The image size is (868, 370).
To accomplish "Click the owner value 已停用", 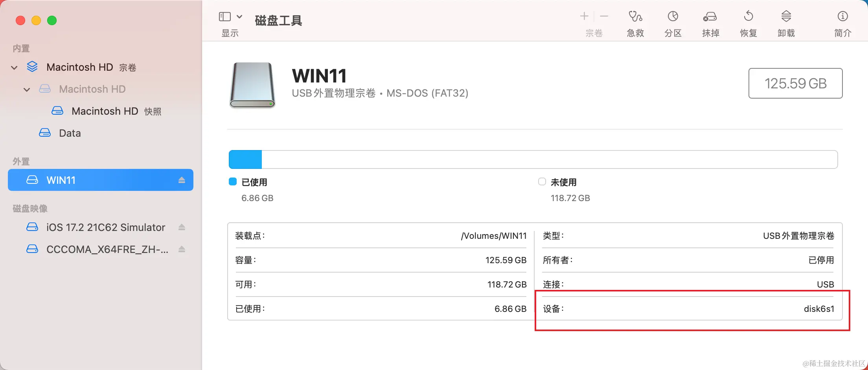I will coord(821,260).
